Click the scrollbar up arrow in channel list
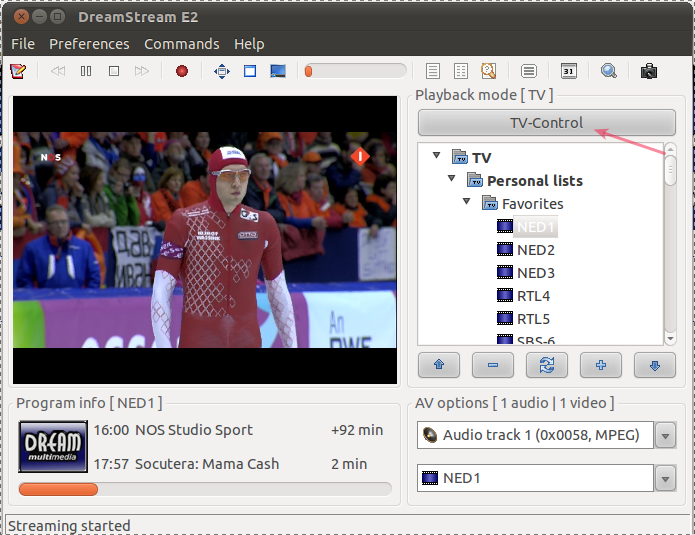The image size is (695, 535). pos(670,149)
